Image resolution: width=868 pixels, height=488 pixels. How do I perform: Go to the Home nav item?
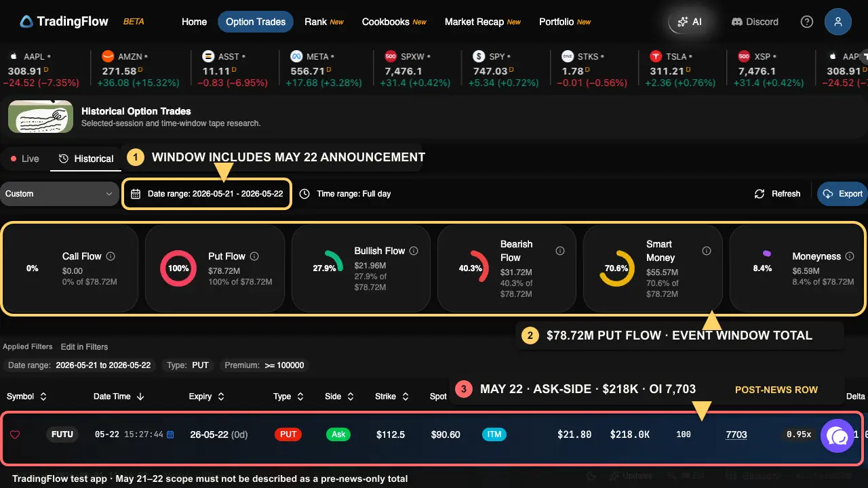pyautogui.click(x=194, y=22)
